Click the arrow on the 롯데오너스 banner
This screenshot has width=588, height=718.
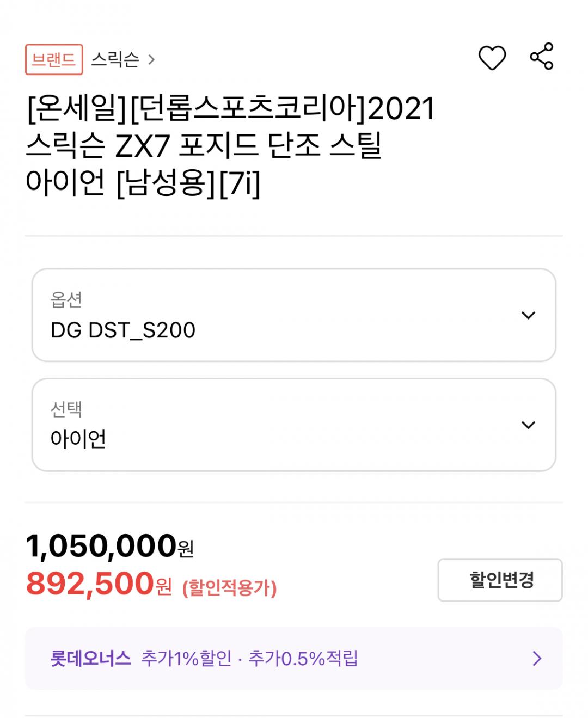click(537, 659)
